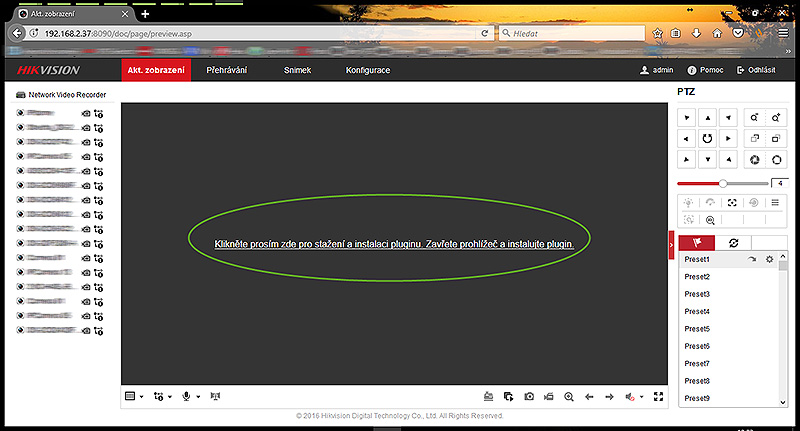
Task: Enable digital zoom in bottom toolbar
Action: 569,396
